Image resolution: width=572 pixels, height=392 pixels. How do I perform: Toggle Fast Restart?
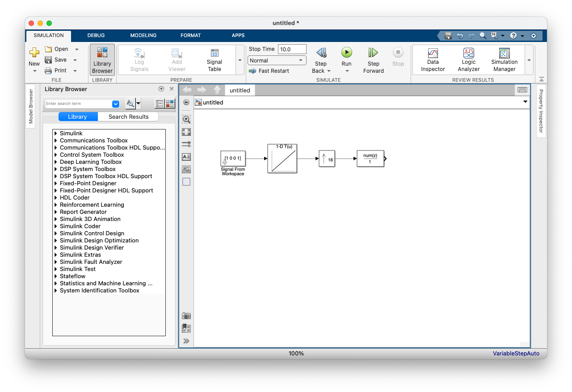(269, 71)
